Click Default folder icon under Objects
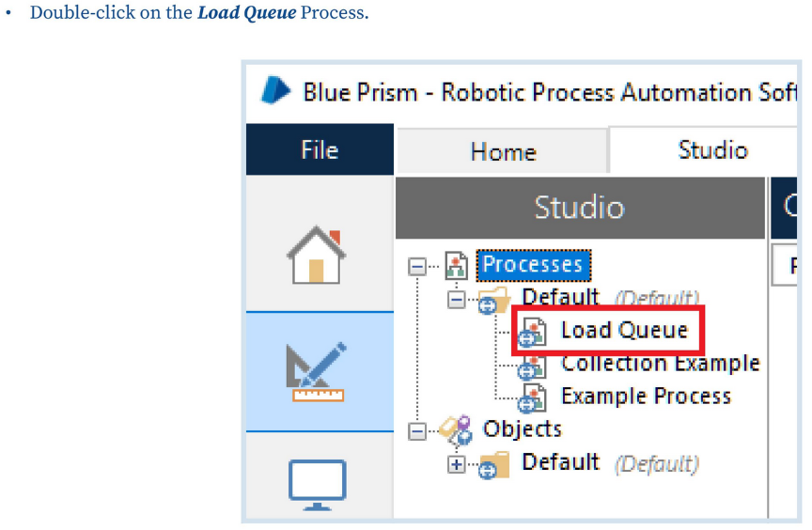 click(494, 464)
